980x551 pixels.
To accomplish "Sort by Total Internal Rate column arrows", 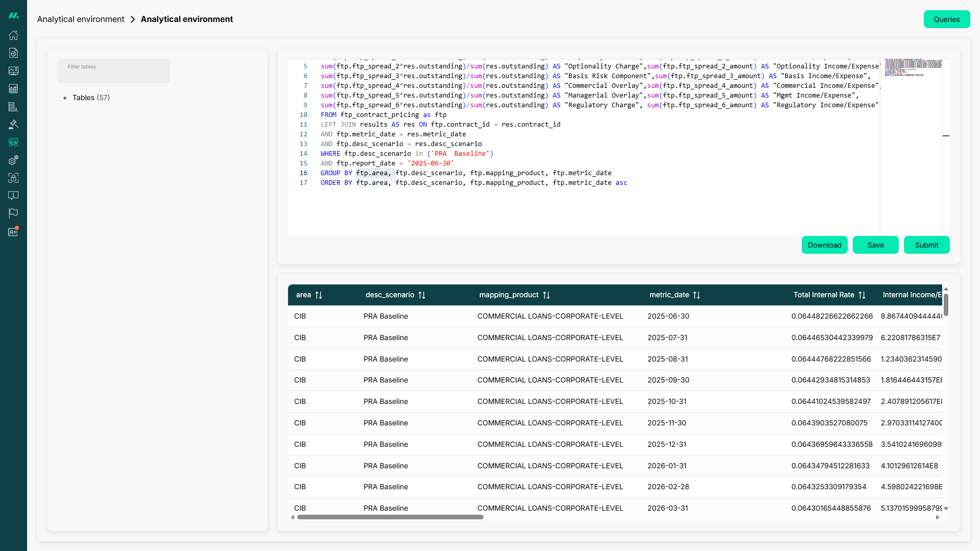I will pos(862,295).
